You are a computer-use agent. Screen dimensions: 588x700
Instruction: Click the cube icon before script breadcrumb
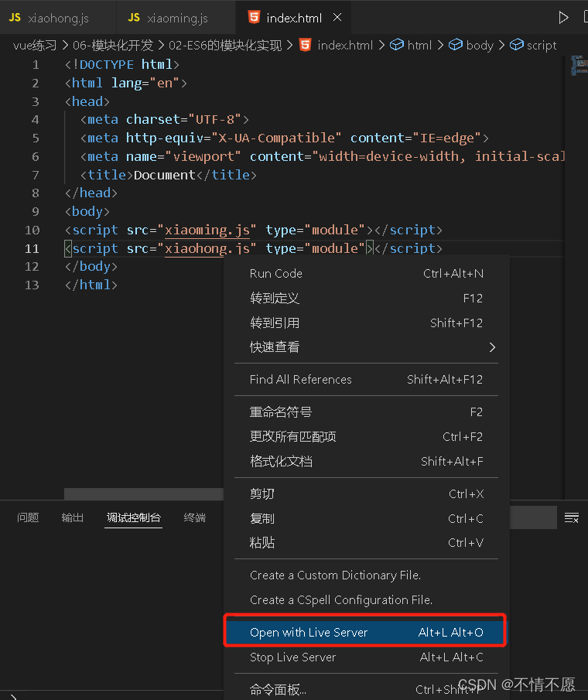tap(517, 45)
